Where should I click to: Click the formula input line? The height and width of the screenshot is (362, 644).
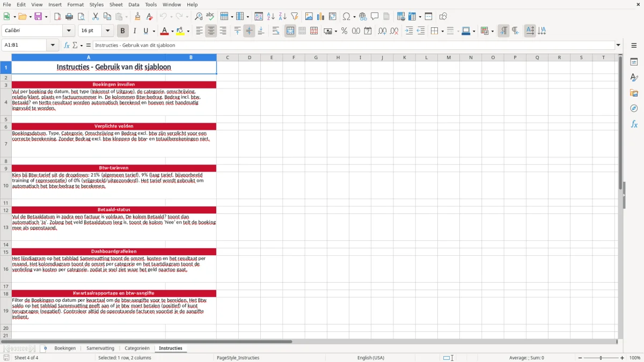[x=354, y=45]
